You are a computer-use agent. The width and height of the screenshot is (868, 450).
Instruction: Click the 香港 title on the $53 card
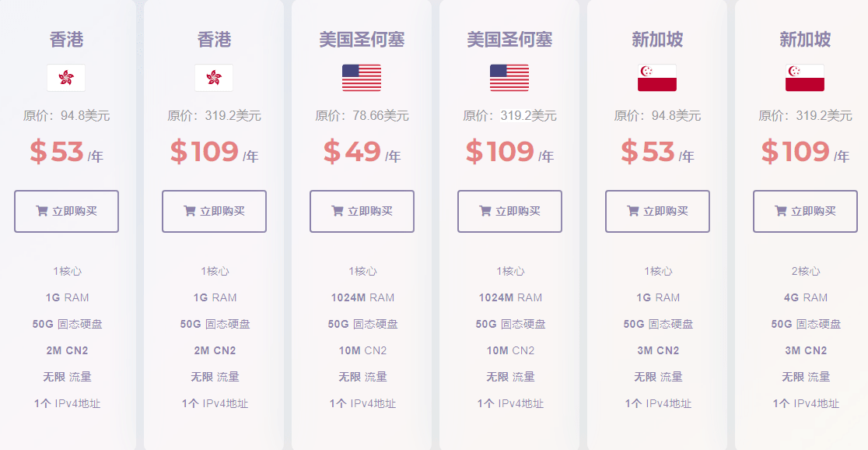[66, 40]
